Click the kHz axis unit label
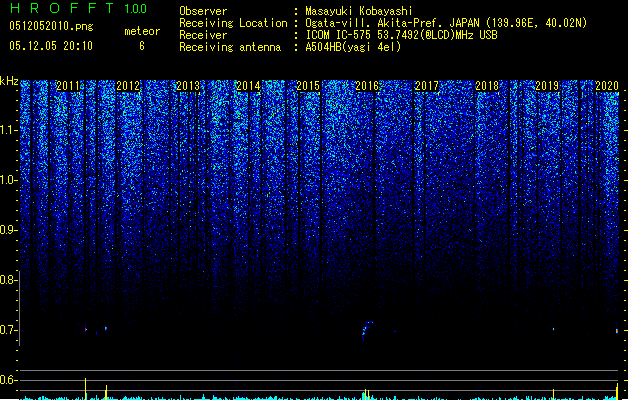Screen dimensions: 629x400 (9, 81)
